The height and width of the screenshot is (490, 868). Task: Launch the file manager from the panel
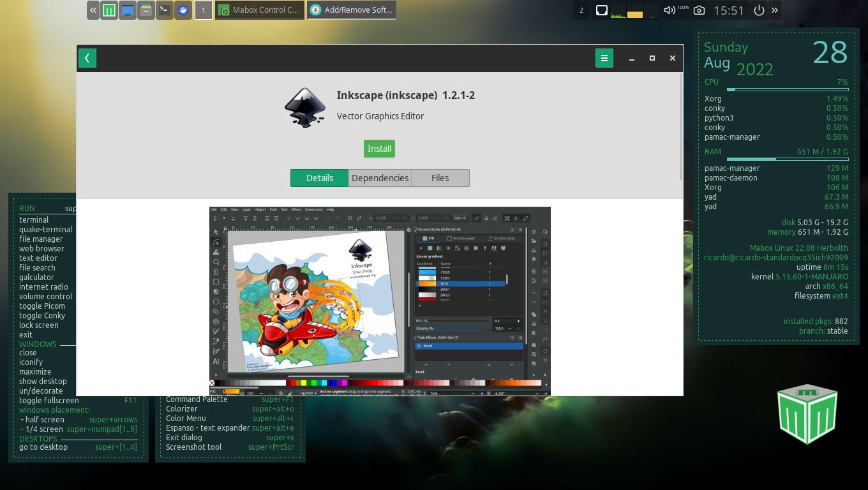click(146, 10)
